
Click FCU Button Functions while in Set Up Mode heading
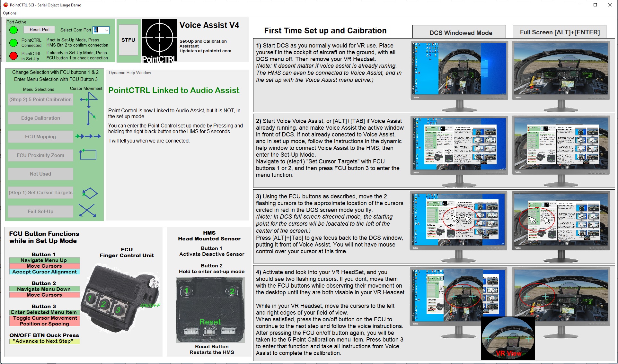pos(44,238)
